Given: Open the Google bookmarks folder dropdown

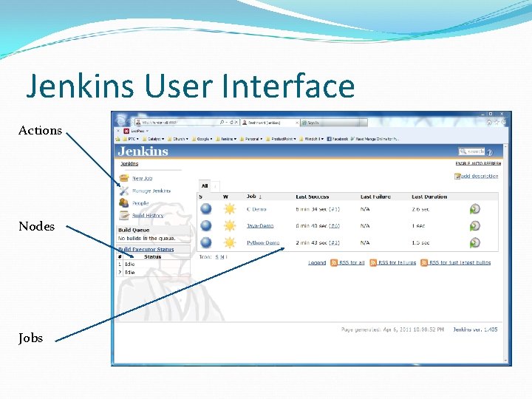Looking at the screenshot, I should [202, 139].
